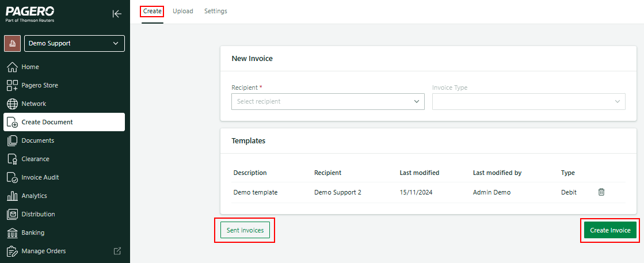Open Manage Orders external link icon

(117, 251)
